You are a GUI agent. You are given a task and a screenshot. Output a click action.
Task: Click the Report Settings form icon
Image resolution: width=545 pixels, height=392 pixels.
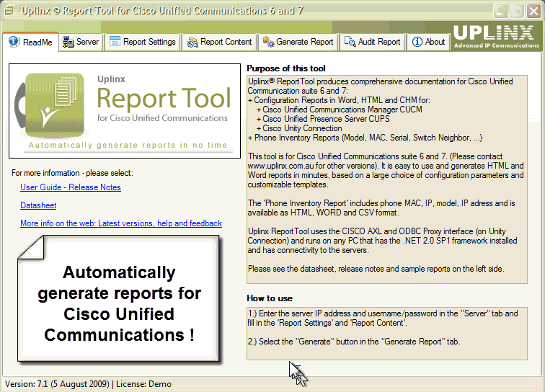pos(115,41)
